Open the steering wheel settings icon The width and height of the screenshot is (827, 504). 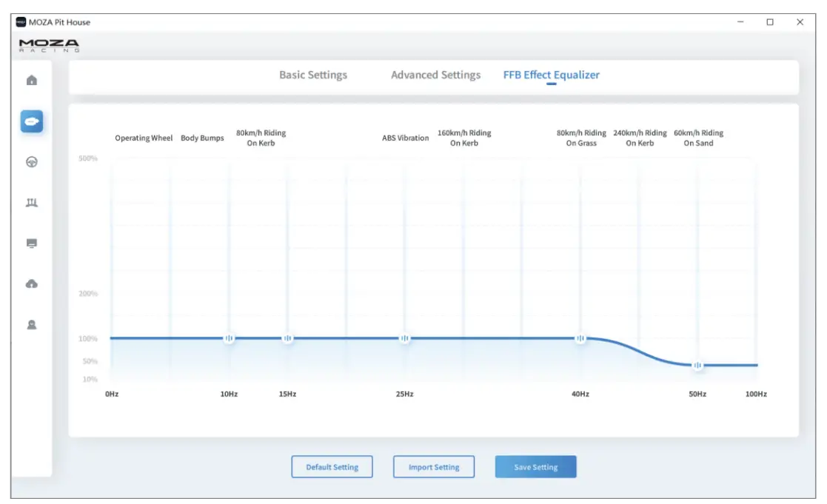pos(32,162)
